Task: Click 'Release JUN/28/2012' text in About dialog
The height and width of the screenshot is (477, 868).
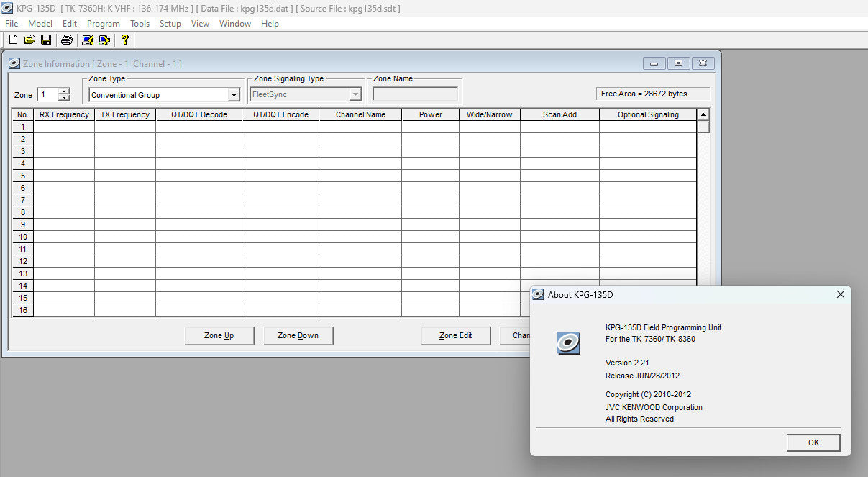Action: coord(642,376)
